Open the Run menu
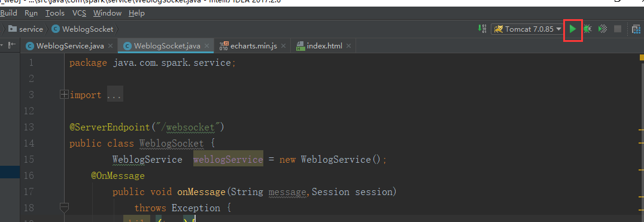Screen dimensions: 644x222 [x=31, y=13]
